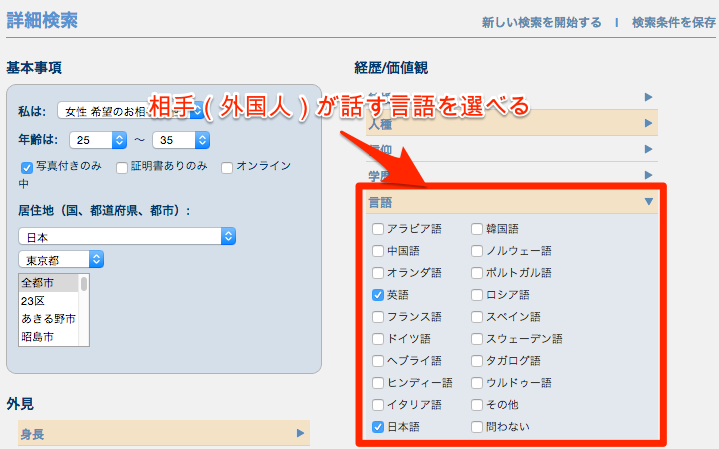Check the 韓国語 language checkbox
The width and height of the screenshot is (719, 449).
476,229
